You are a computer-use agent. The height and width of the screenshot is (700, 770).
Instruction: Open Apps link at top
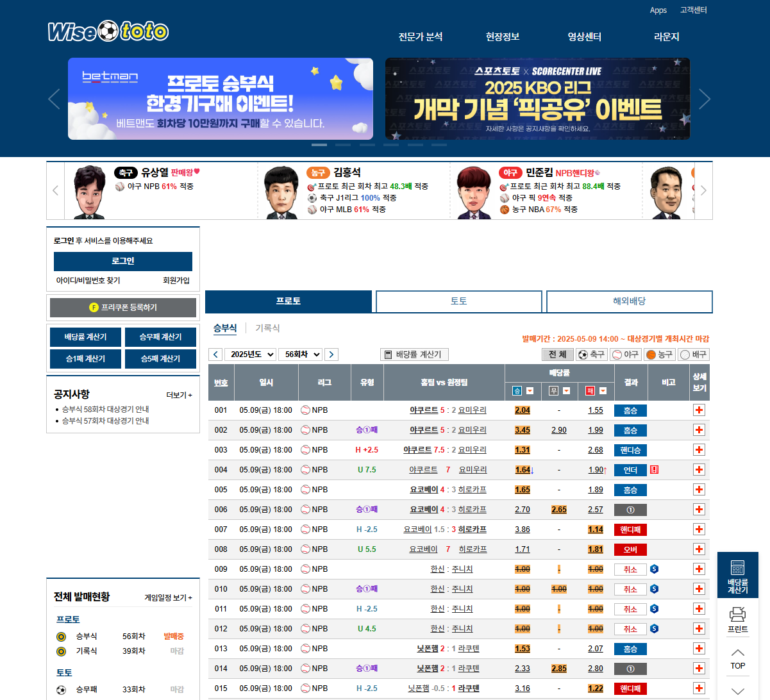658,10
